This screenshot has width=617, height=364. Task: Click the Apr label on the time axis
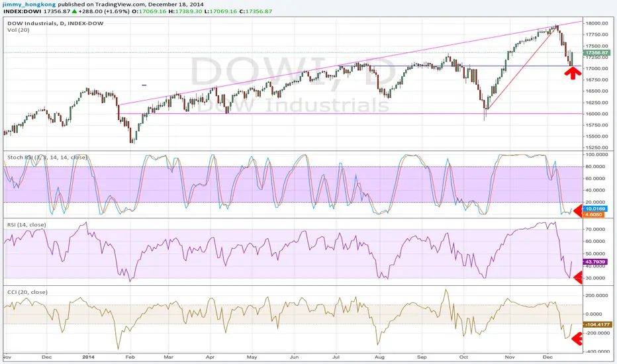click(x=210, y=357)
